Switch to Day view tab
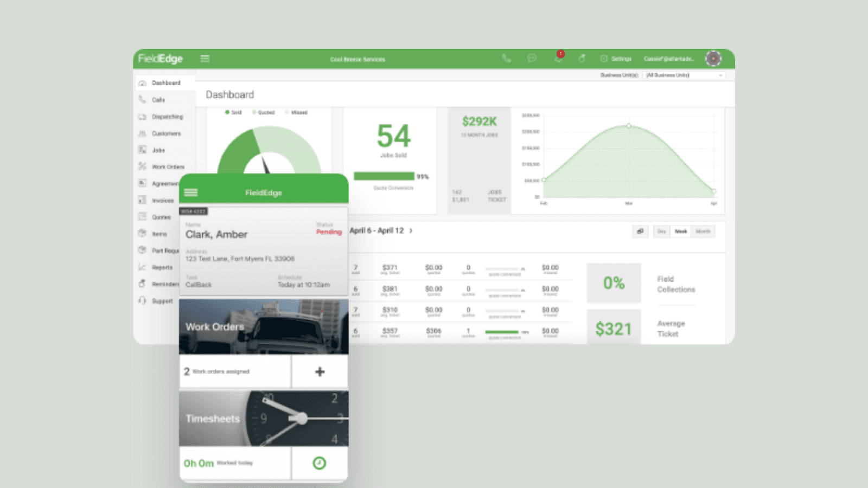Viewport: 868px width, 488px height. click(662, 232)
